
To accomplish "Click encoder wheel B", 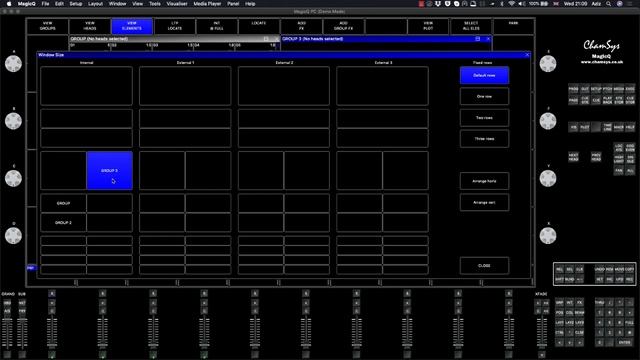I will point(13,121).
